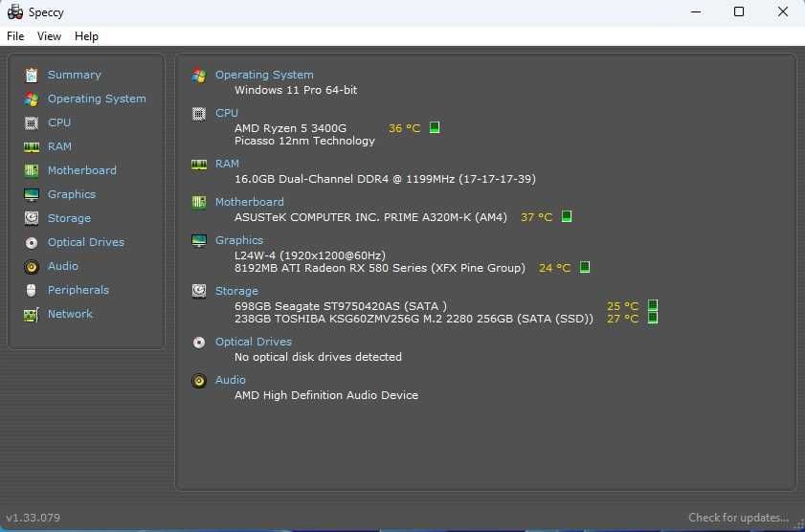Click the green CPU temperature indicator
805x532 pixels.
point(435,127)
